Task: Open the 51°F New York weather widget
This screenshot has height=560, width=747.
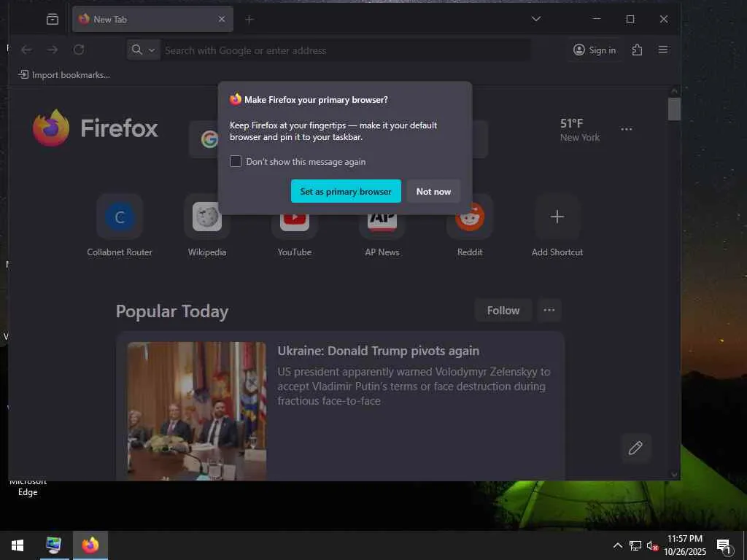Action: tap(579, 130)
